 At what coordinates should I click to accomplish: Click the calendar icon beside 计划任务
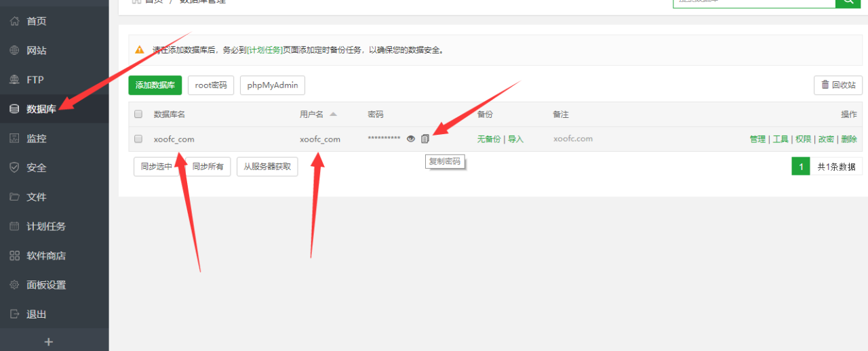[14, 226]
